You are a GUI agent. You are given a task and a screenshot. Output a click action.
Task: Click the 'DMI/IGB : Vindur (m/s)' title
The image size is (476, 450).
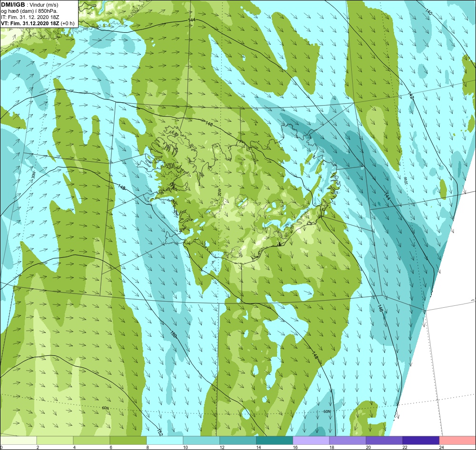pyautogui.click(x=30, y=5)
